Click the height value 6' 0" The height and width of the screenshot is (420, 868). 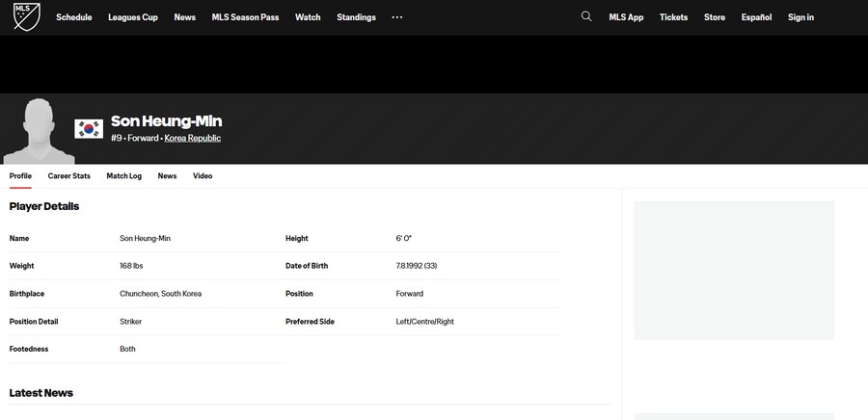(403, 238)
